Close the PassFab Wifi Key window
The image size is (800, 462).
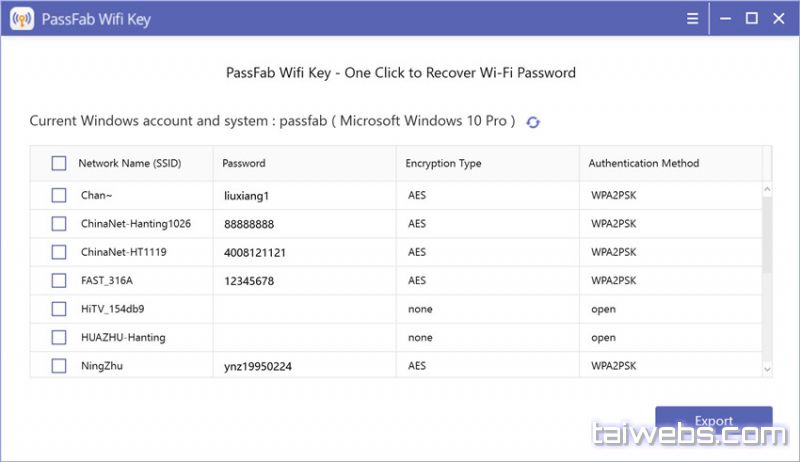[778, 19]
